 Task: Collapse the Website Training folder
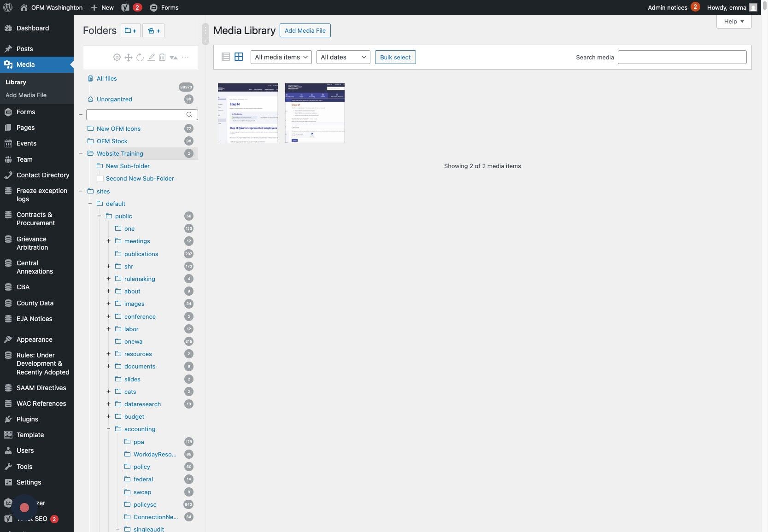click(x=81, y=153)
